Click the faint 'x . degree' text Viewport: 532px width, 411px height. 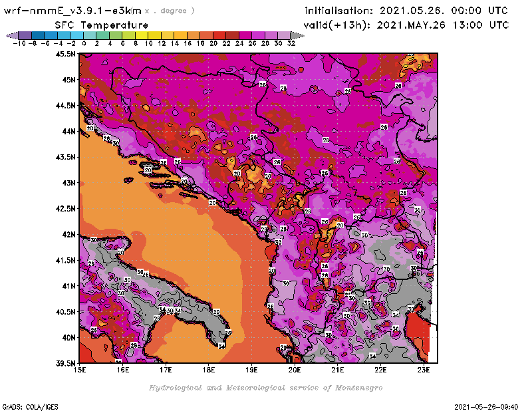click(x=169, y=11)
